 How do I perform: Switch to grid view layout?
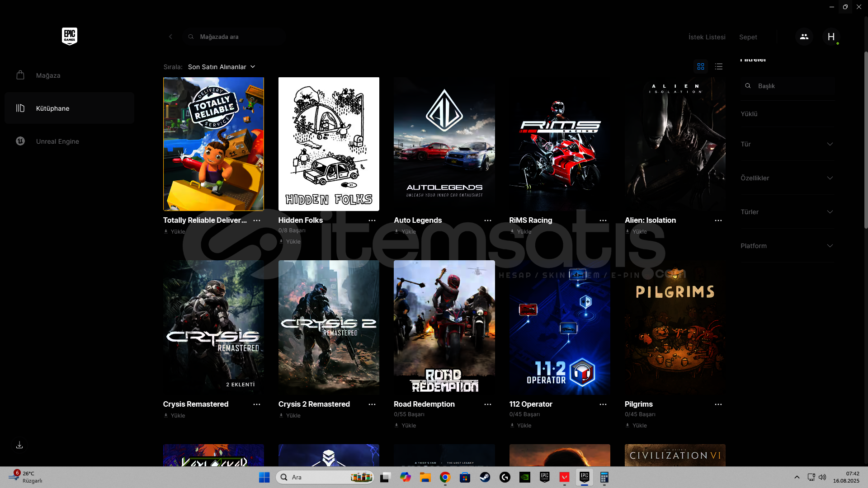pyautogui.click(x=701, y=66)
